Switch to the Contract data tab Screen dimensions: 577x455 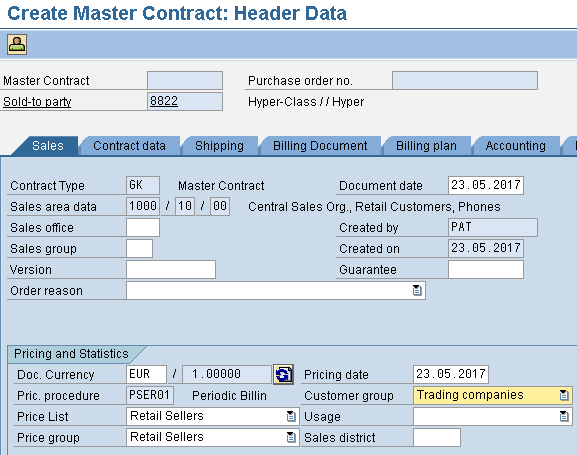tap(129, 146)
